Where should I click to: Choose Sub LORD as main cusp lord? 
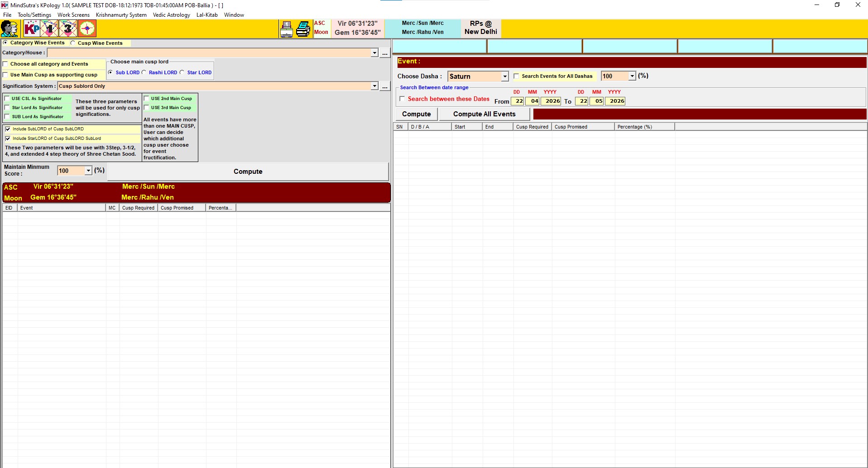(x=110, y=72)
